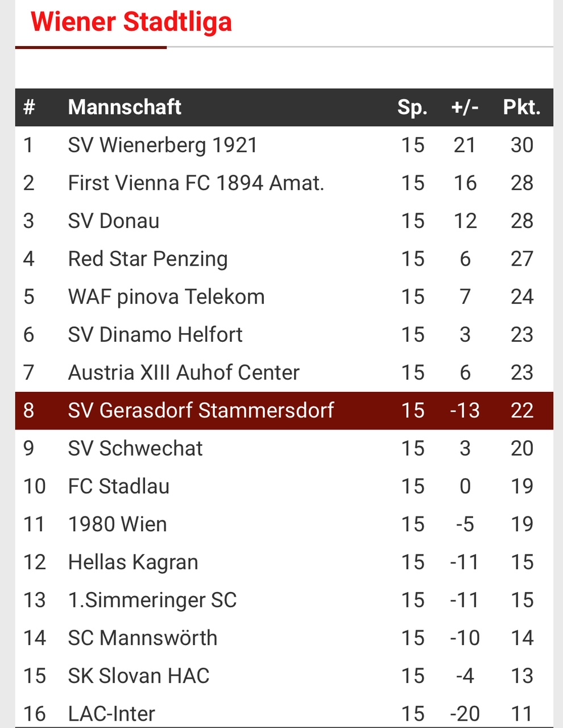Select Austria XIII Auhof Center row
Screen dimensions: 563x728
[x=284, y=373]
